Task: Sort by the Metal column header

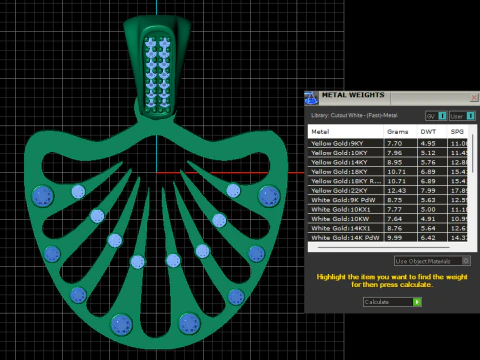Action: 346,132
